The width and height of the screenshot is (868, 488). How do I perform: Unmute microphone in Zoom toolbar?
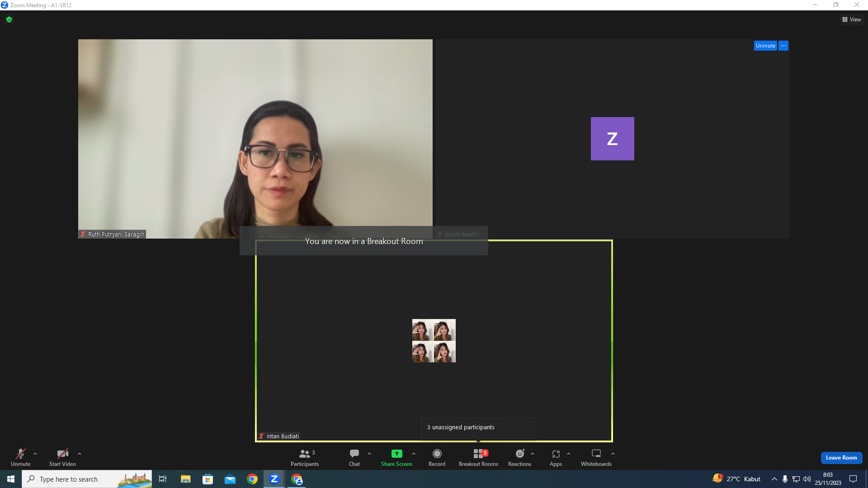point(20,457)
